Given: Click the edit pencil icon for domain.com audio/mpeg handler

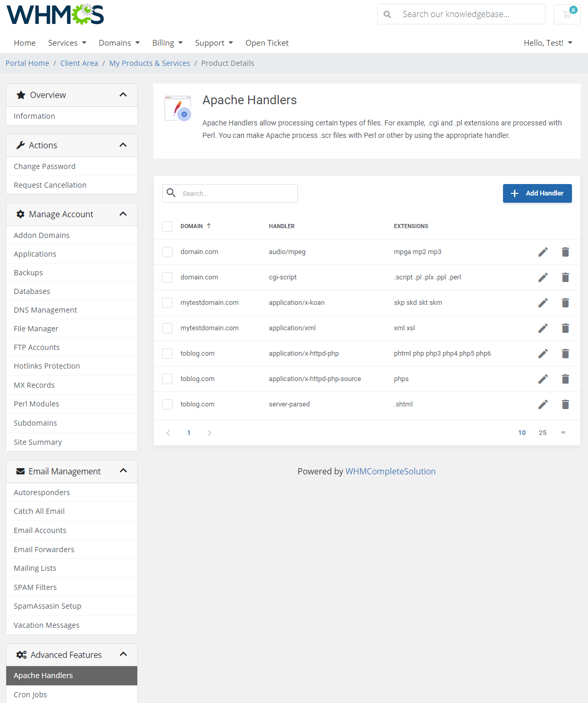Looking at the screenshot, I should point(542,252).
